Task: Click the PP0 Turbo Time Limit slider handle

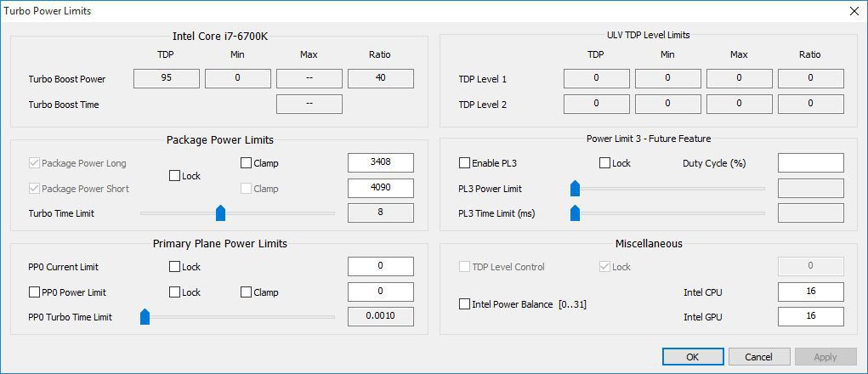Action: point(145,316)
